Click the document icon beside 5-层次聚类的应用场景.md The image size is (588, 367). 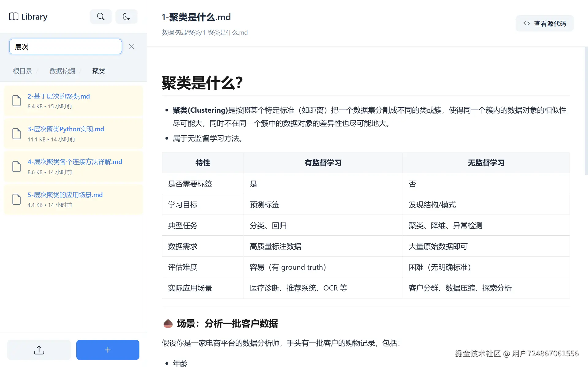point(17,199)
